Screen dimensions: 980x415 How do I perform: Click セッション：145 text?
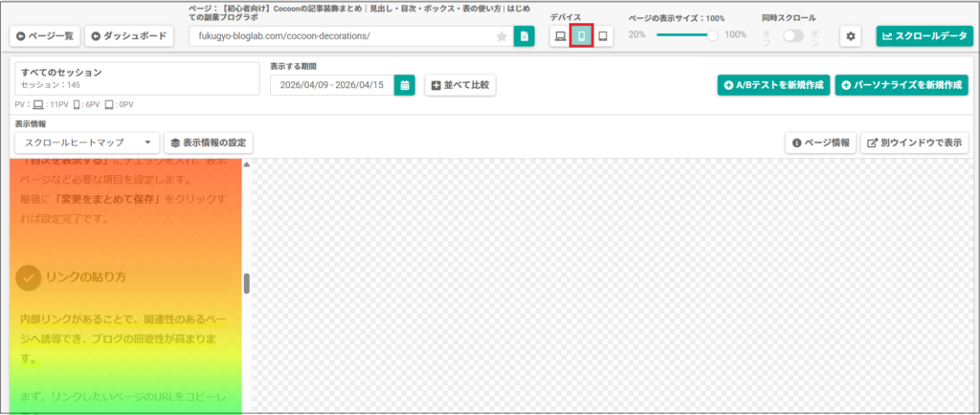50,85
